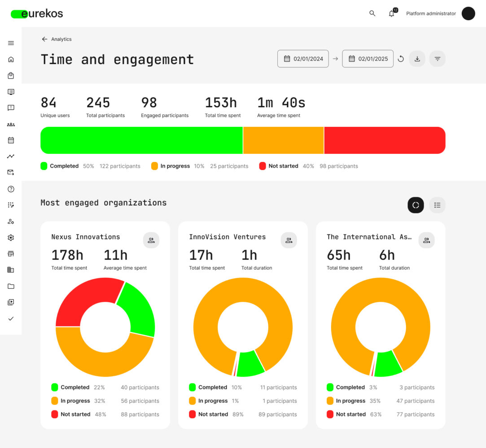The width and height of the screenshot is (486, 448).
Task: Open the analytics trend icon in sidebar
Action: tap(11, 157)
